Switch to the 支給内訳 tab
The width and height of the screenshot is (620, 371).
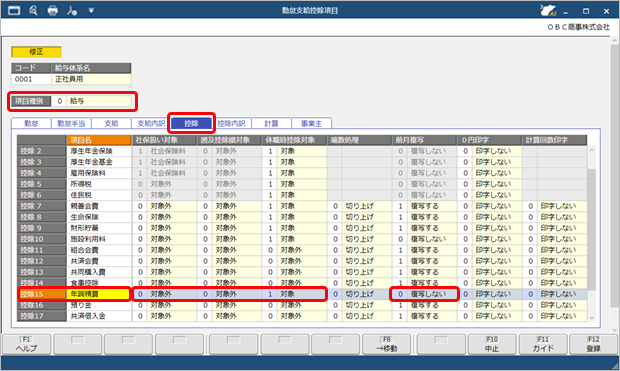151,123
